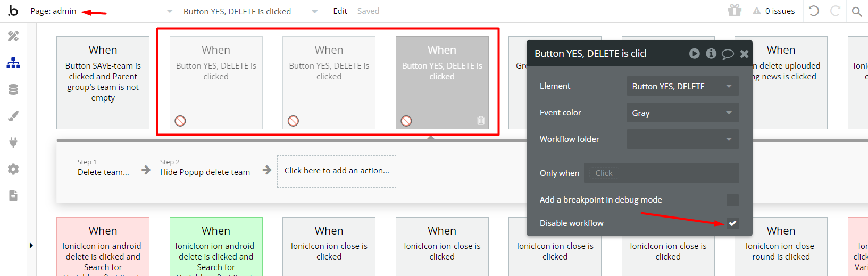This screenshot has width=868, height=276.
Task: Click the 0 issues indicator
Action: pos(774,11)
